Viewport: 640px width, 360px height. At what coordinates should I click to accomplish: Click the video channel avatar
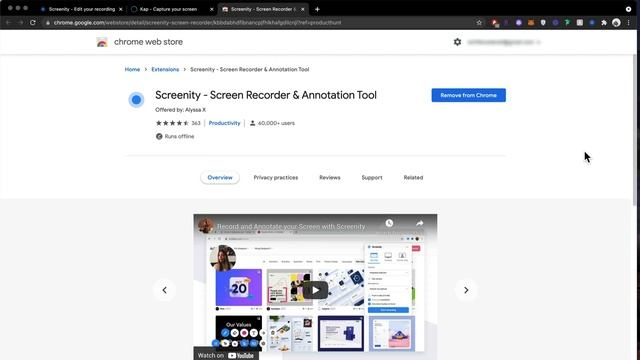point(205,226)
